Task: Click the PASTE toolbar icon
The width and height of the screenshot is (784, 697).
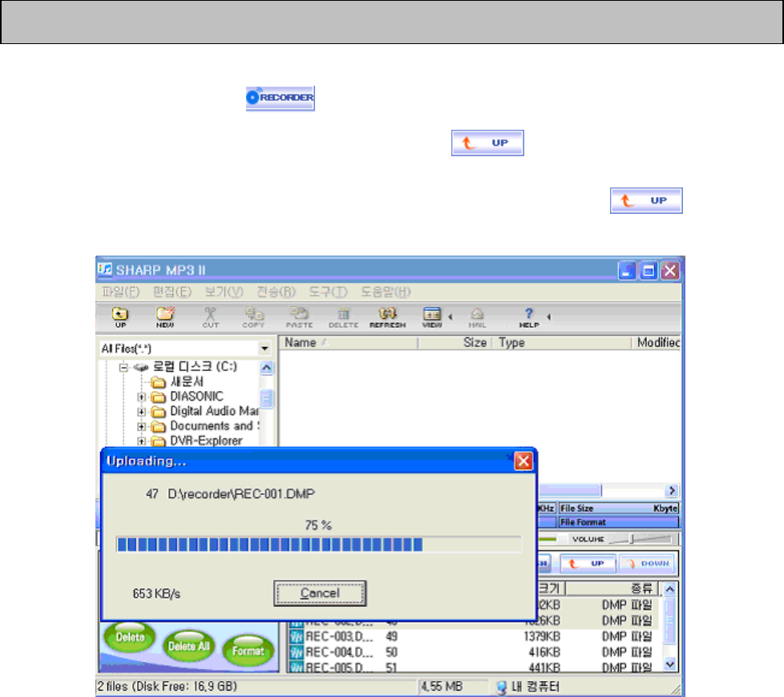Action: tap(299, 316)
